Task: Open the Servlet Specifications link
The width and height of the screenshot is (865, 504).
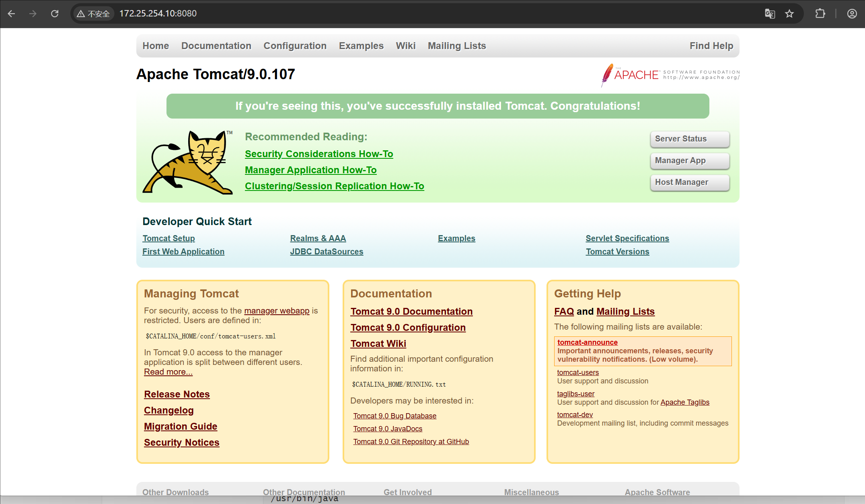Action: point(627,238)
